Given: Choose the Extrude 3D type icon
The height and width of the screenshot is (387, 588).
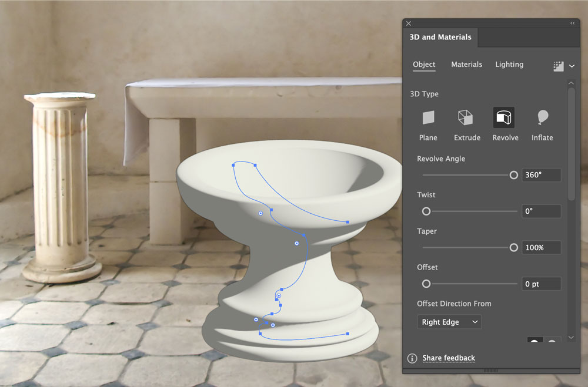Looking at the screenshot, I should click(x=465, y=117).
